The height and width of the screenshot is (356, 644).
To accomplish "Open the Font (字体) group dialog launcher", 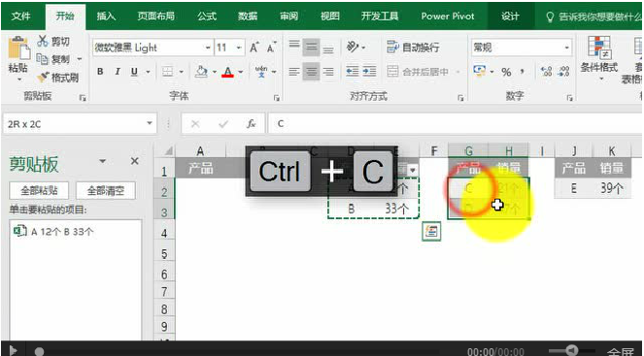I will click(277, 98).
